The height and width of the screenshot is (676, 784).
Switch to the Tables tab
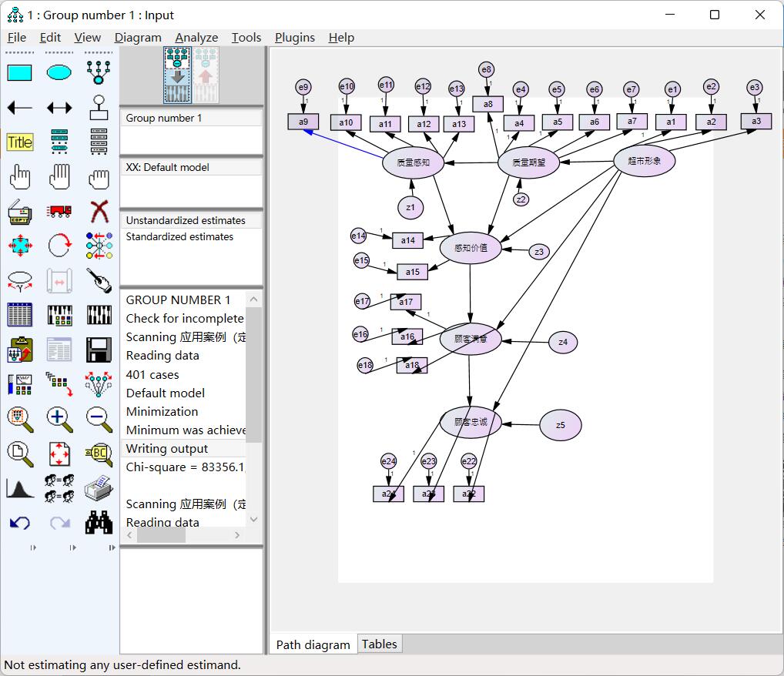(x=380, y=644)
